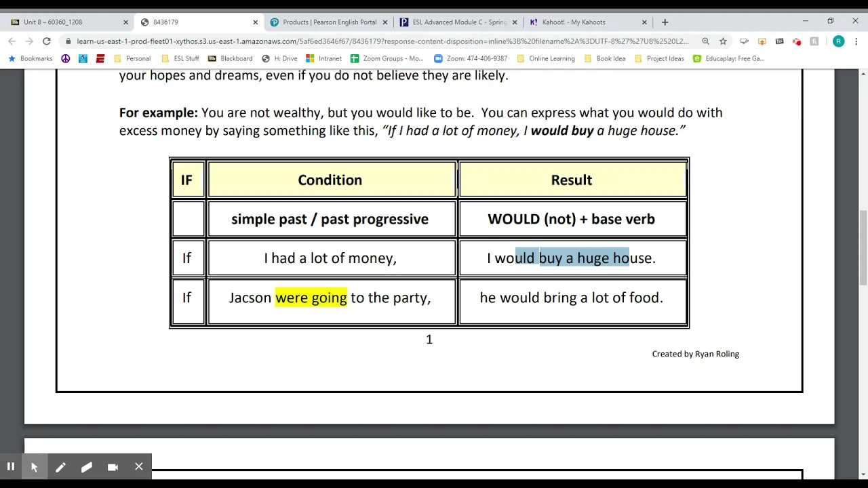This screenshot has width=868, height=488.
Task: Click the vertical page scrollbar thumb
Action: tap(863, 248)
